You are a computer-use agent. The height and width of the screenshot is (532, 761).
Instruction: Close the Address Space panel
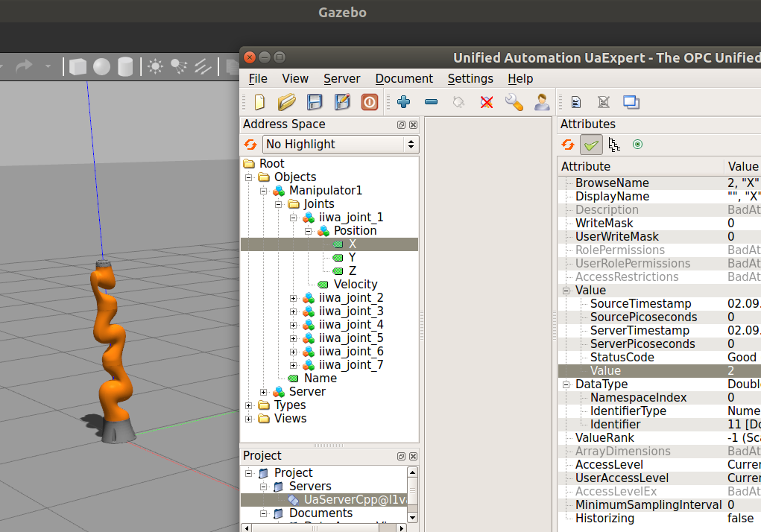(413, 124)
